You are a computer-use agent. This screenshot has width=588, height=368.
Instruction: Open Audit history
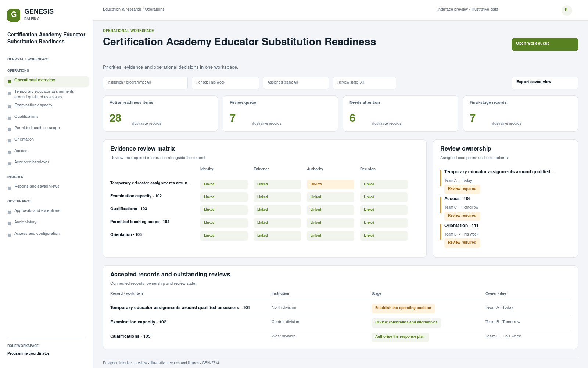coord(46,222)
